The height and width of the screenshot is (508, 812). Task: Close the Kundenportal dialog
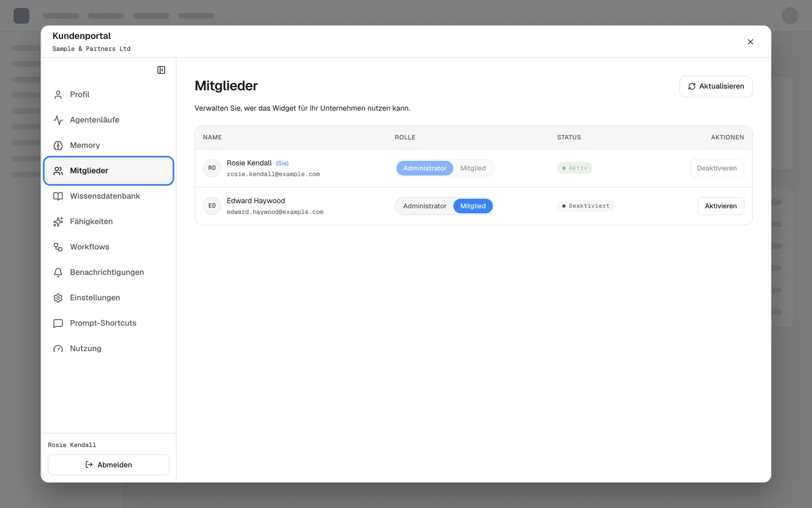coord(751,42)
